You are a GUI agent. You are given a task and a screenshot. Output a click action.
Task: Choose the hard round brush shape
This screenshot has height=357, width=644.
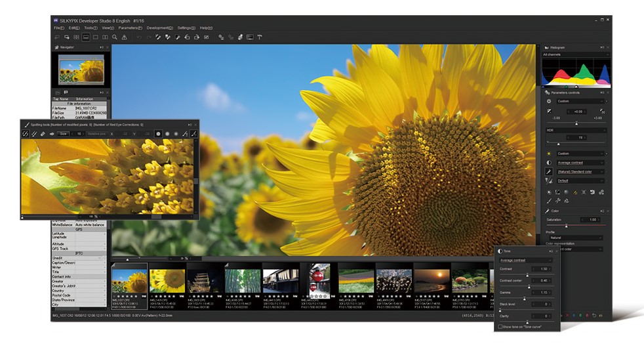pyautogui.click(x=158, y=133)
